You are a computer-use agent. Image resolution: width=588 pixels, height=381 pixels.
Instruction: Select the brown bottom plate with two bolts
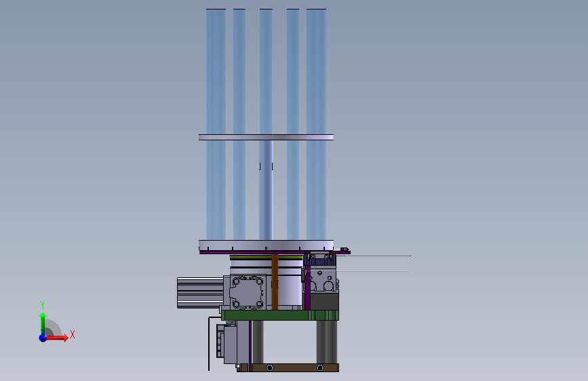pyautogui.click(x=288, y=367)
